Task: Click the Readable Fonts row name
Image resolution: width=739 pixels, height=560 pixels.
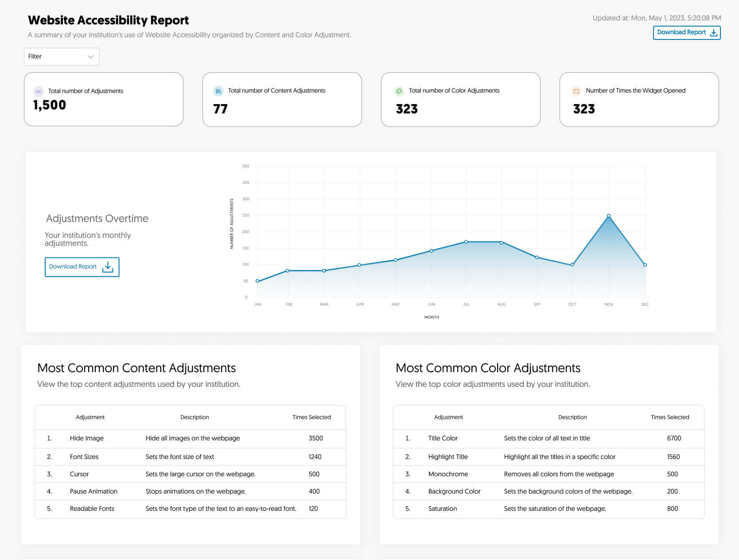Action: [92, 509]
